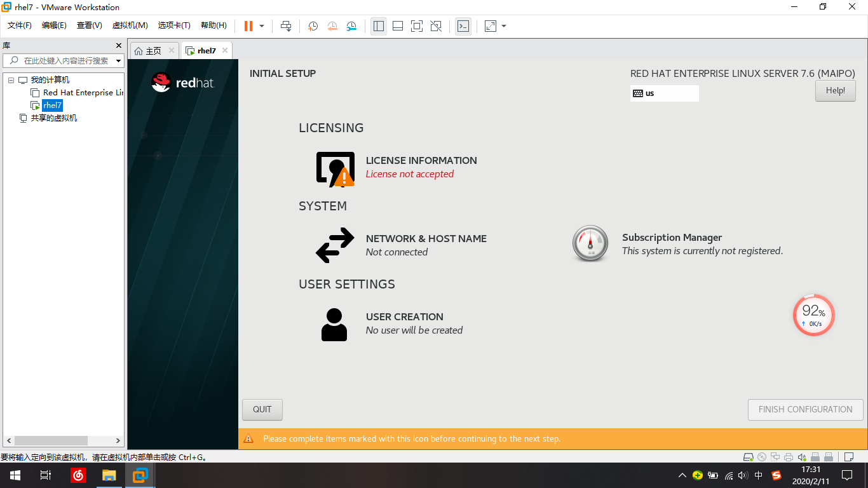Open the VMware message log icon

(x=848, y=457)
